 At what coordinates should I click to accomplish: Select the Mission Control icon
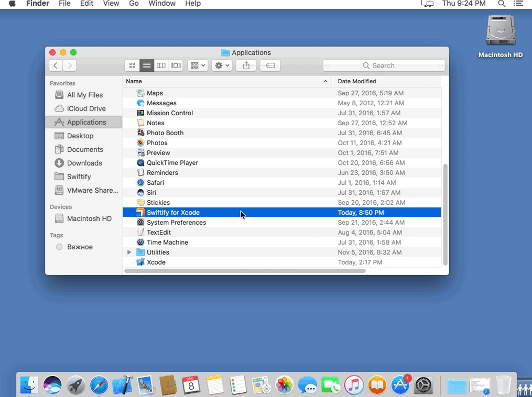coord(140,113)
